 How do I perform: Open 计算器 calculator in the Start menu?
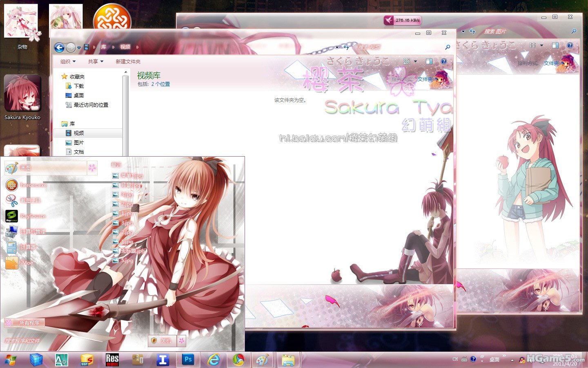tap(28, 247)
